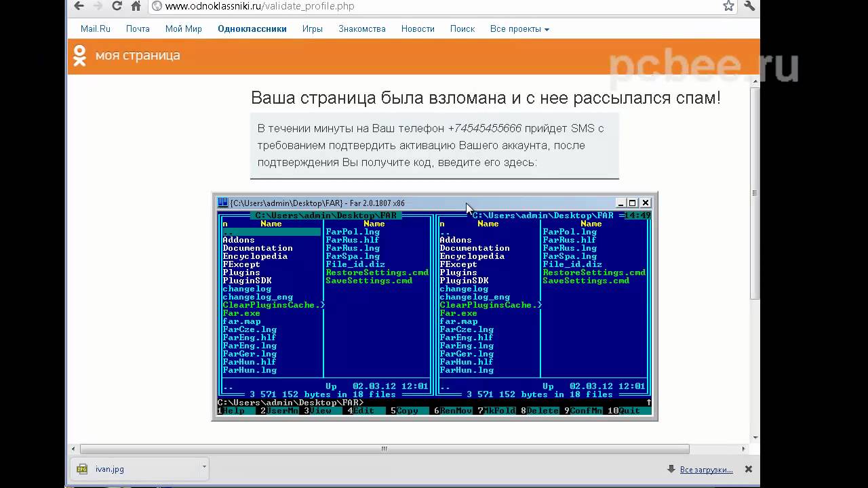The image size is (868, 488).
Task: Click the address bar URL field
Action: pos(434,6)
